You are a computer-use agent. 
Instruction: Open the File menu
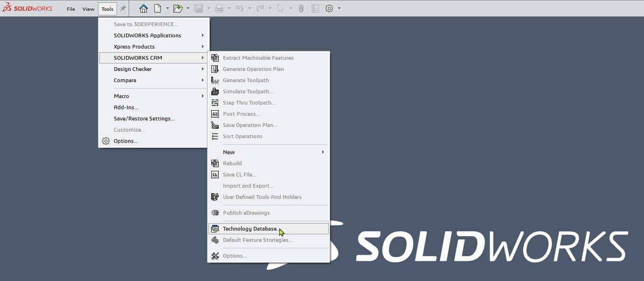coord(71,9)
